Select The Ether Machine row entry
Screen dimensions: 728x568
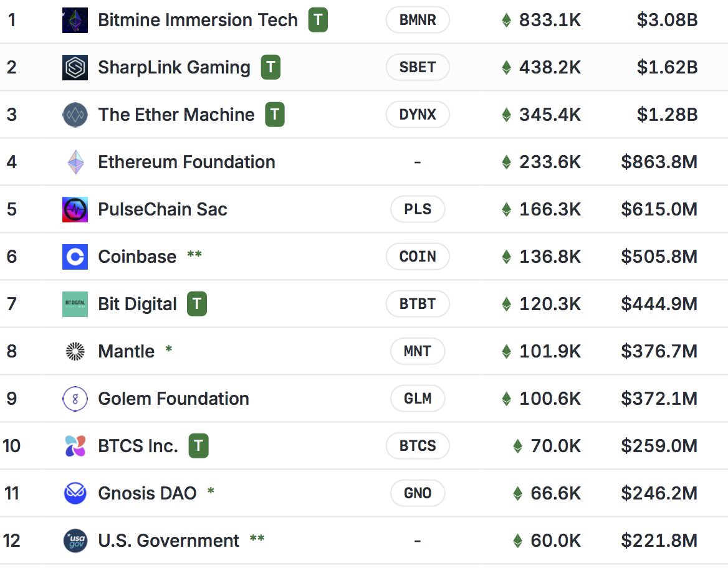pos(176,114)
